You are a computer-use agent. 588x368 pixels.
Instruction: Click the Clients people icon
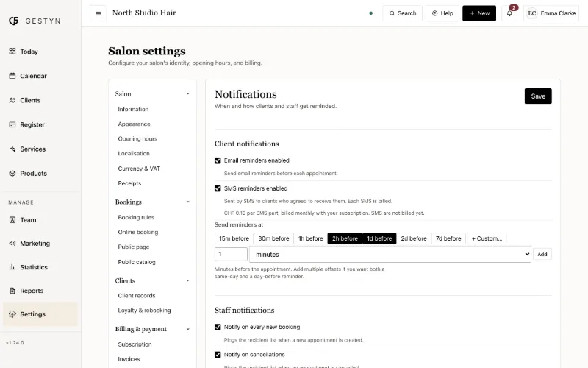[x=12, y=100]
